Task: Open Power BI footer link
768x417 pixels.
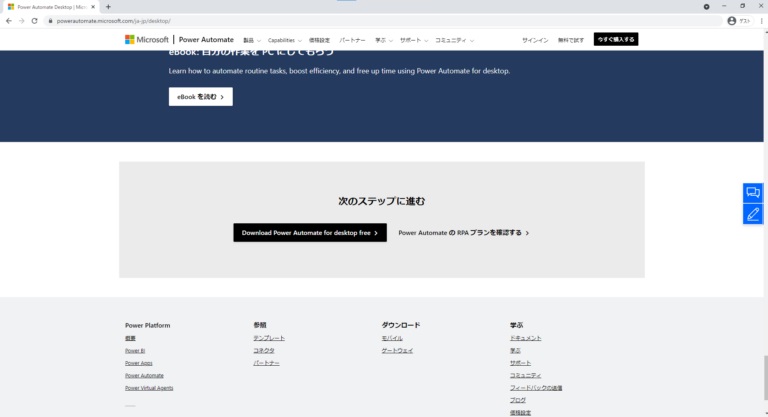Action: coord(135,351)
